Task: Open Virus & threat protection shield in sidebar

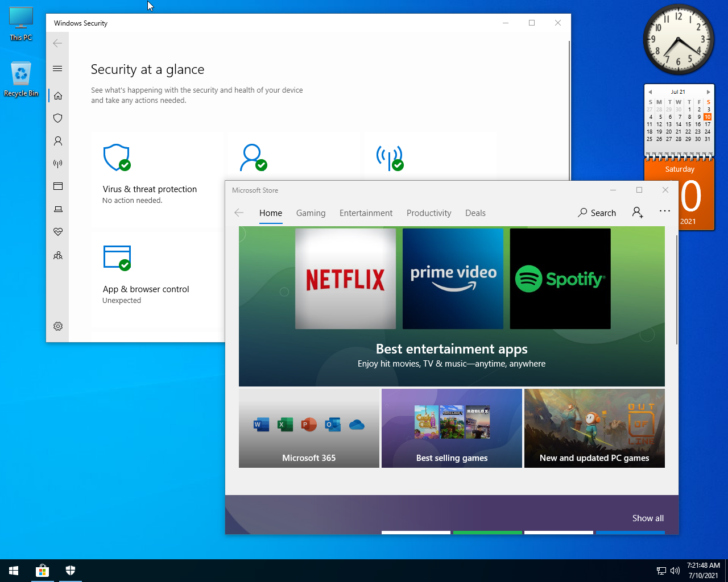Action: click(57, 118)
